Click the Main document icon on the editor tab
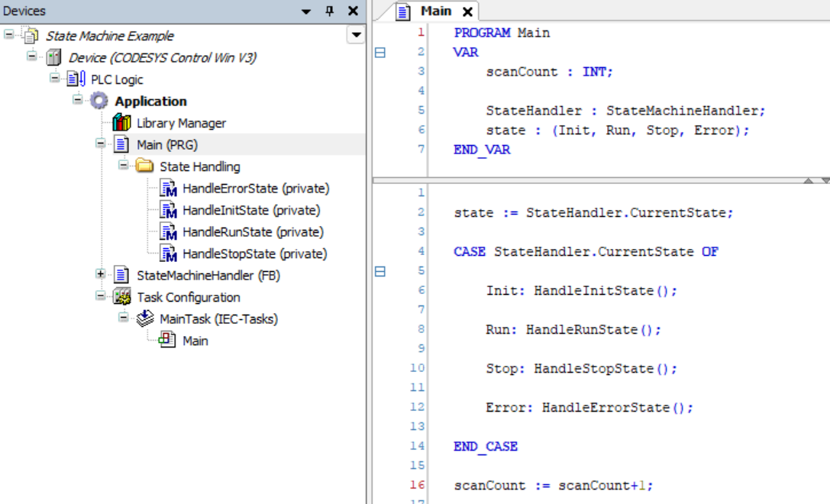The width and height of the screenshot is (830, 504). (403, 11)
